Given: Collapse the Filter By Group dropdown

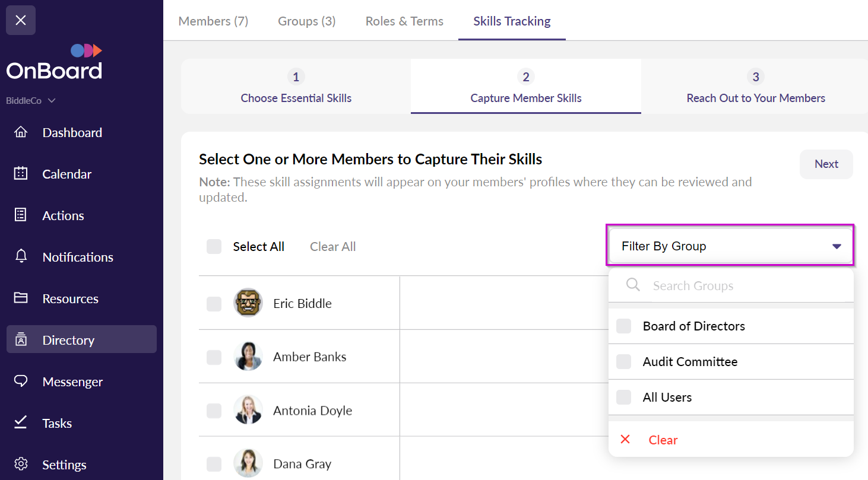Looking at the screenshot, I should pos(836,246).
